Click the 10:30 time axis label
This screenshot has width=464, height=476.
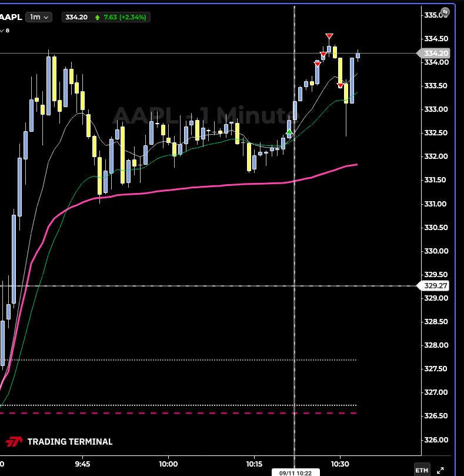(340, 464)
